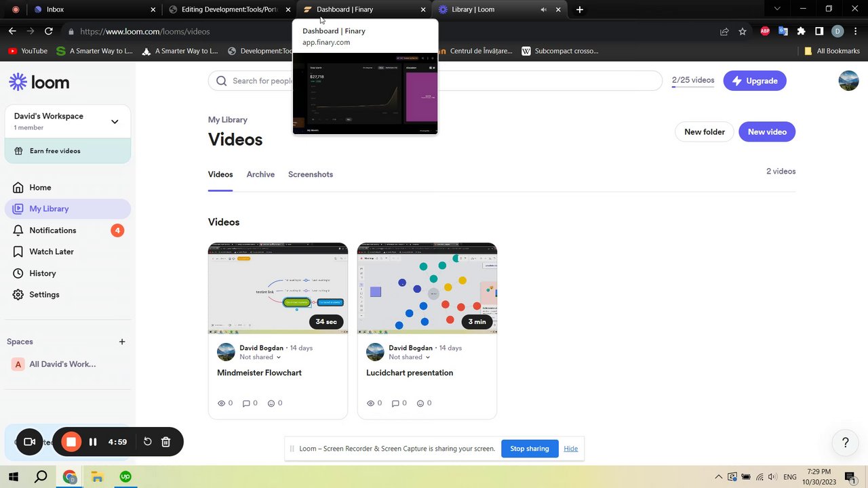Click the comments icon on Lucidchart presentation
This screenshot has height=488, width=868.
click(x=395, y=403)
